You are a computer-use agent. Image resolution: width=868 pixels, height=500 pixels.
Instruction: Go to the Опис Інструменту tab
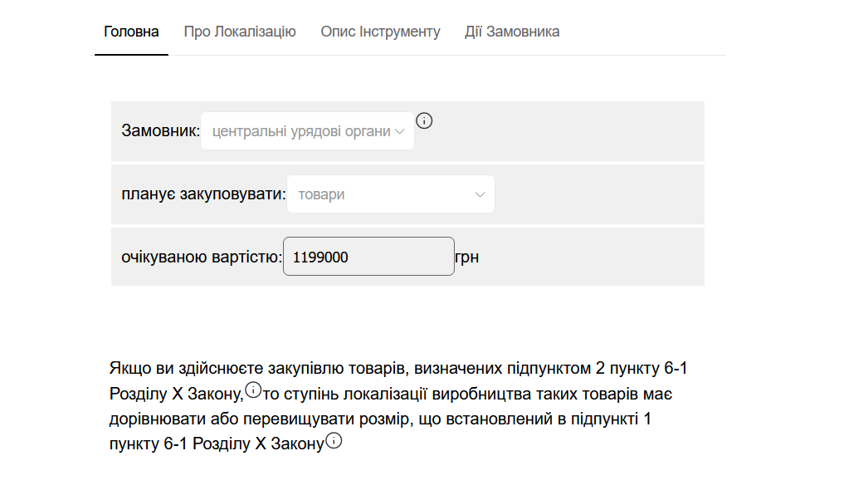pyautogui.click(x=380, y=32)
